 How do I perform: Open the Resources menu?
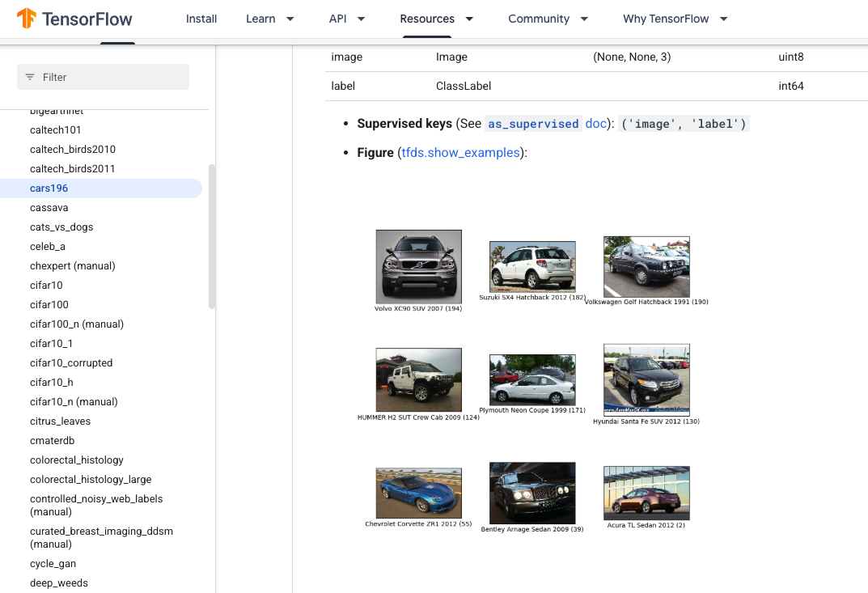tap(427, 19)
